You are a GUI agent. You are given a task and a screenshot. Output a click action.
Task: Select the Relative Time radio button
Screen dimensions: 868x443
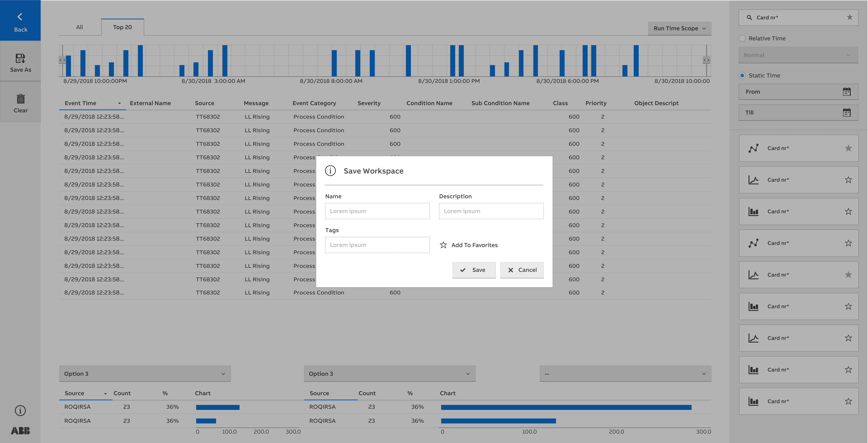pyautogui.click(x=742, y=38)
